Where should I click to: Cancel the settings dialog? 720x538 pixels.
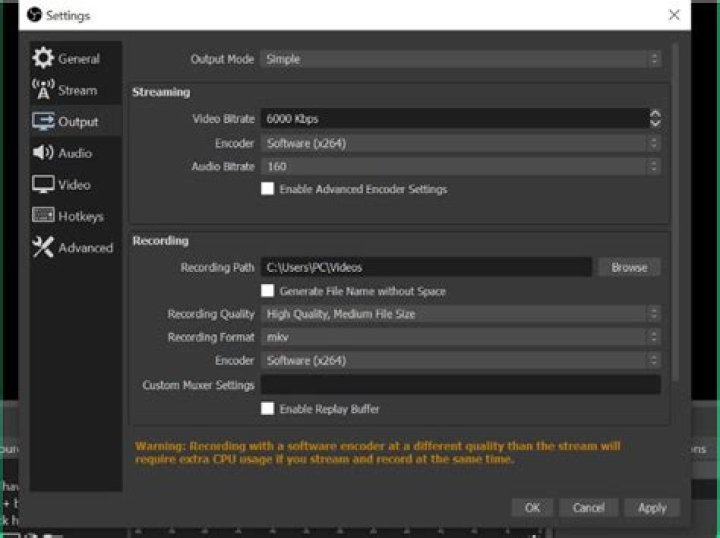click(x=588, y=508)
